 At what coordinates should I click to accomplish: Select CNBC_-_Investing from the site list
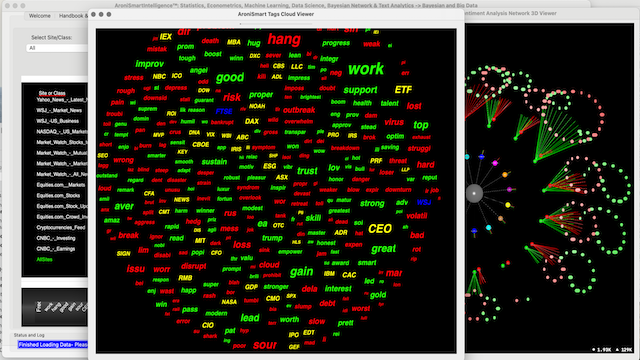56,238
